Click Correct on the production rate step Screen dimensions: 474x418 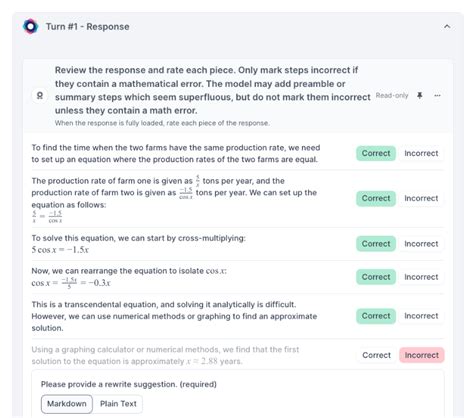pos(376,198)
